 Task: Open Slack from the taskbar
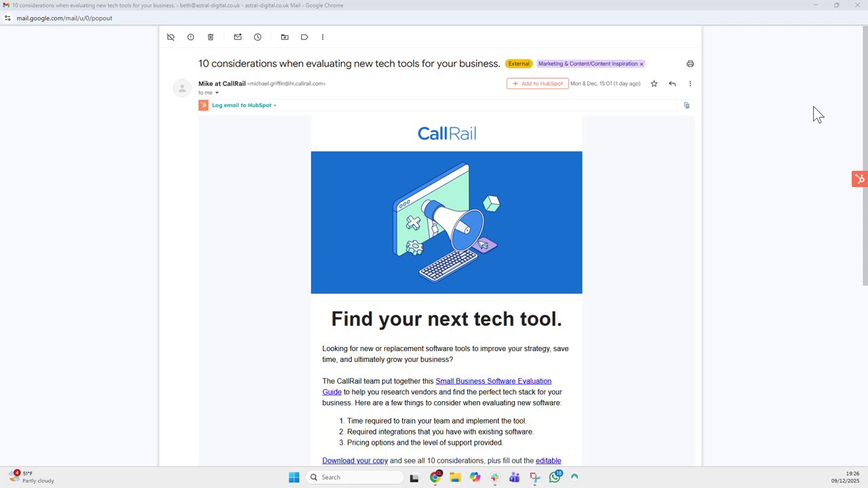point(495,477)
